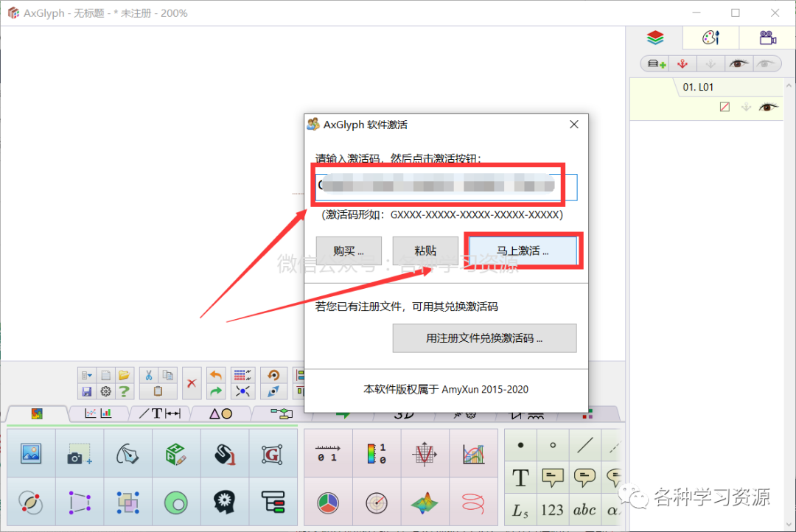Image resolution: width=796 pixels, height=532 pixels.
Task: Select the flowchart tab
Action: coord(282,413)
